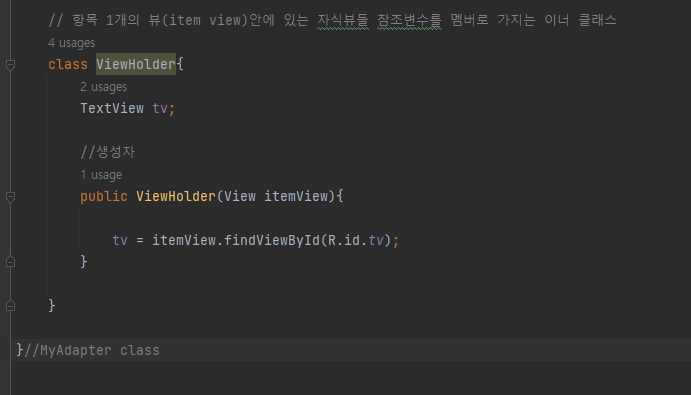Click the ViewHolder class closing fold marker
Screen dimensions: 691x395
[11, 306]
